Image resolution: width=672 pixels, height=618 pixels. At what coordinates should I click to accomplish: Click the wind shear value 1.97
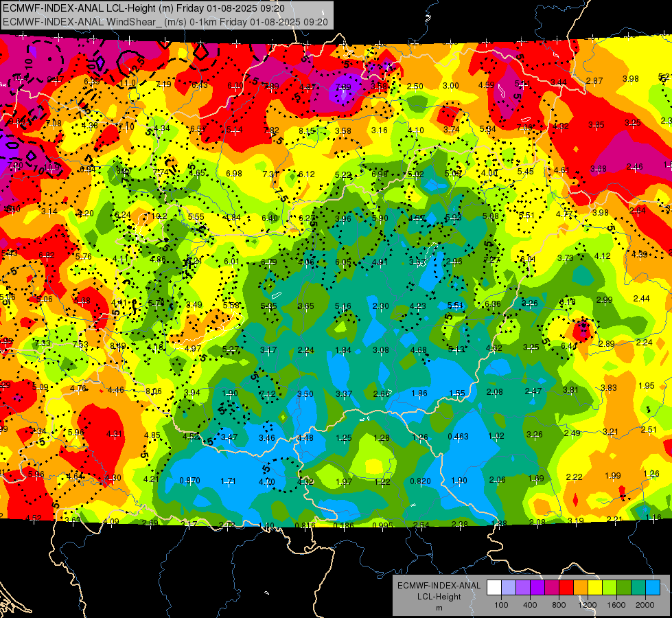tap(344, 481)
